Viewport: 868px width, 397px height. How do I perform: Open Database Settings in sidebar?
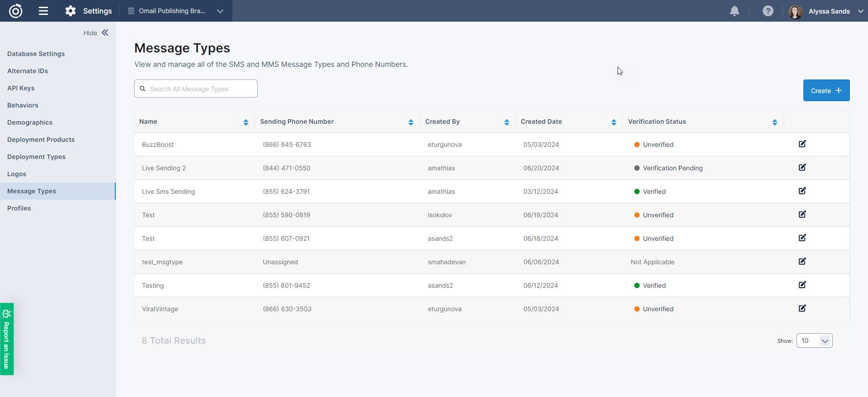point(36,54)
